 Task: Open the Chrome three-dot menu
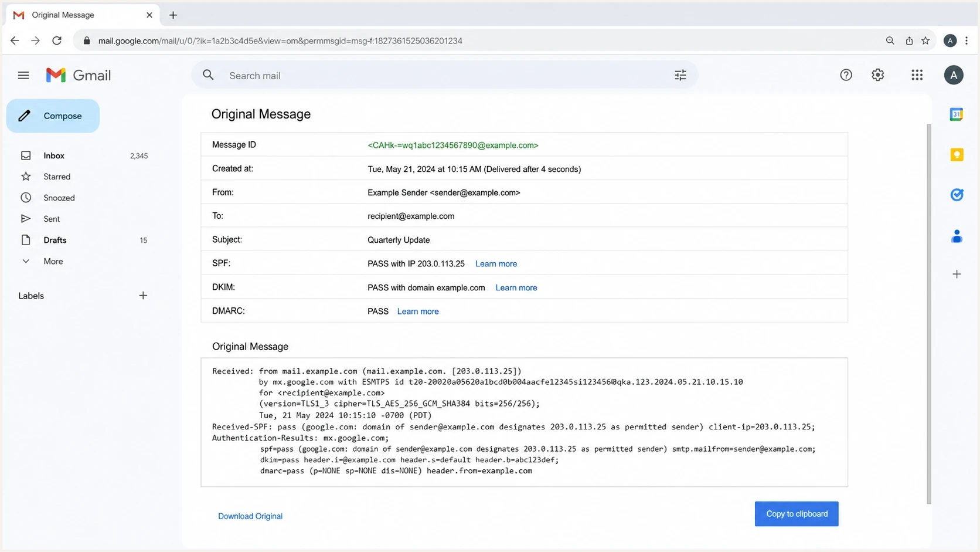tap(967, 40)
